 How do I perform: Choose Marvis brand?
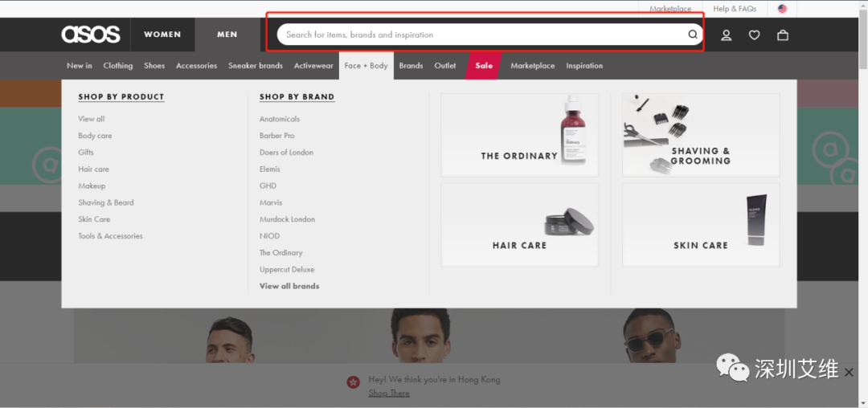coord(271,202)
